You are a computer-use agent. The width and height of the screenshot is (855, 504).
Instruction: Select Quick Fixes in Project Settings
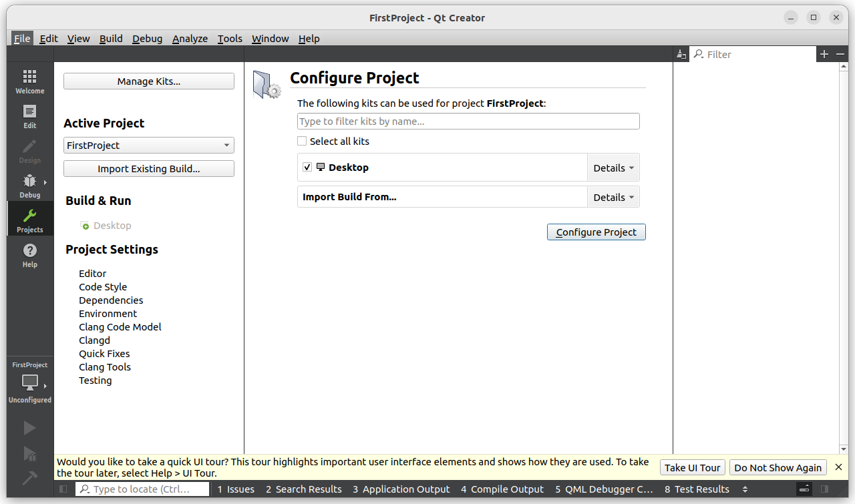(104, 354)
